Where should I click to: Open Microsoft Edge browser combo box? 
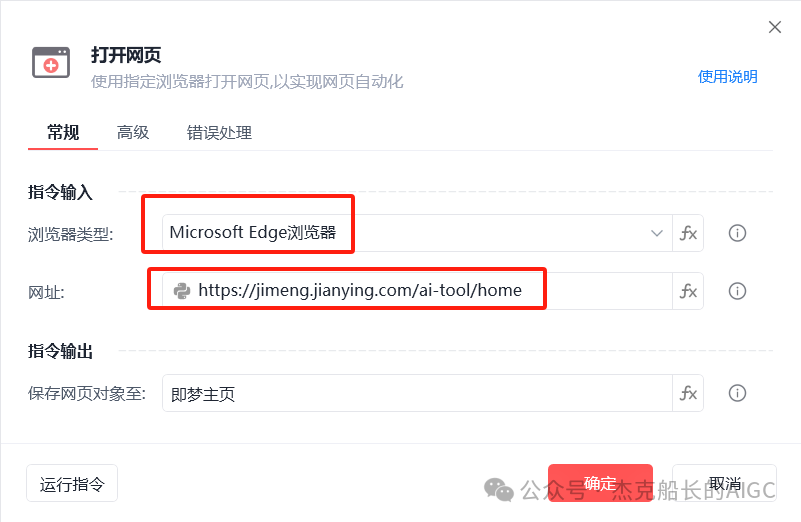point(417,233)
